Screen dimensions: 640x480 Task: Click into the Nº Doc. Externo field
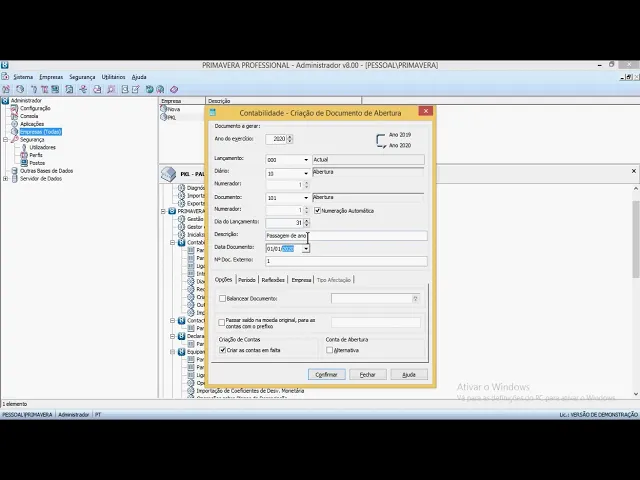tap(346, 261)
